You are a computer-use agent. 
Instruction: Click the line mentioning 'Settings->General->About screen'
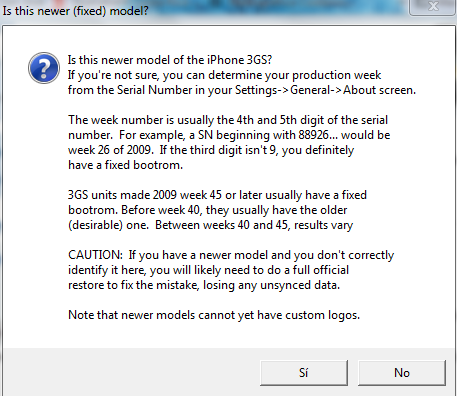pos(242,90)
